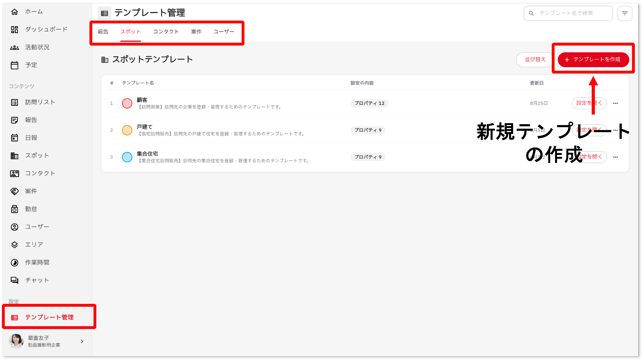Open コンタクト in the sidebar menu
This screenshot has height=361, width=644.
coord(32,173)
